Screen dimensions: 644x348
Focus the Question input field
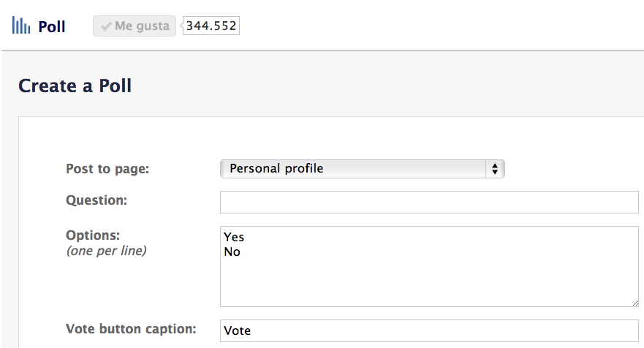pyautogui.click(x=429, y=202)
